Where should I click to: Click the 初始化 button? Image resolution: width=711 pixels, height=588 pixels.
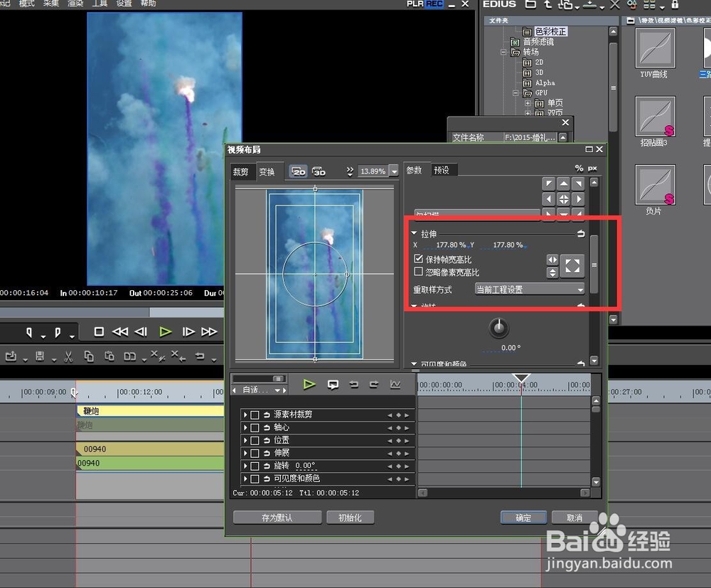(350, 518)
